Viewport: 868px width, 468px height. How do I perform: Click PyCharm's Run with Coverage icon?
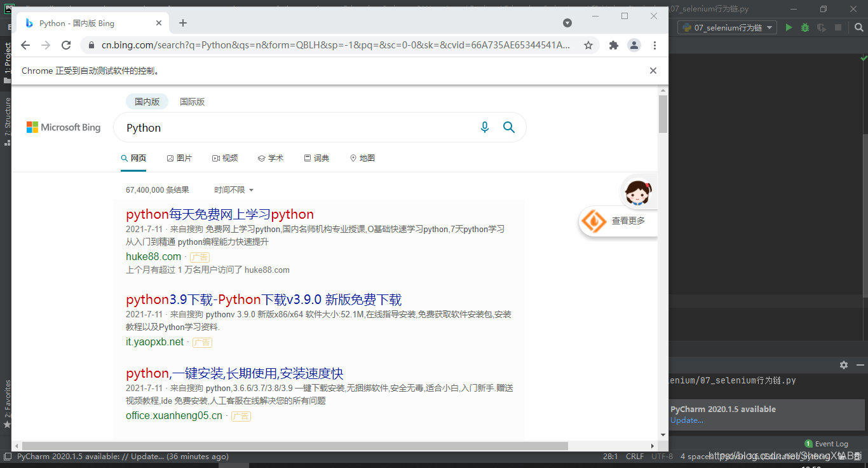[x=822, y=27]
